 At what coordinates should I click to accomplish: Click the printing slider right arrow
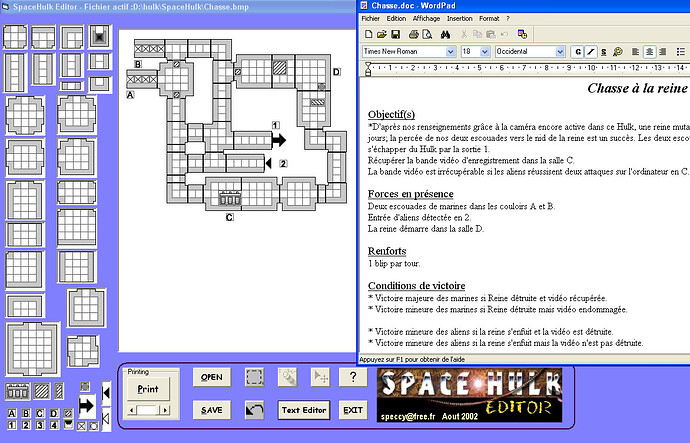pos(165,410)
